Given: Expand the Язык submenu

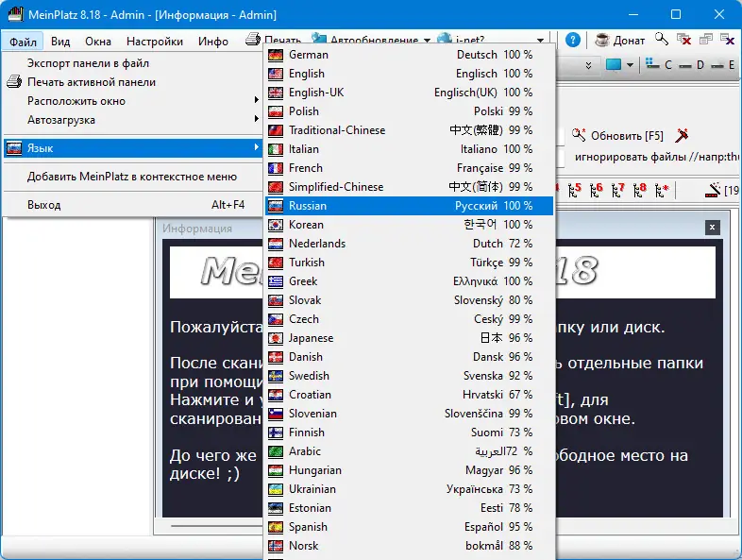Looking at the screenshot, I should [x=132, y=148].
